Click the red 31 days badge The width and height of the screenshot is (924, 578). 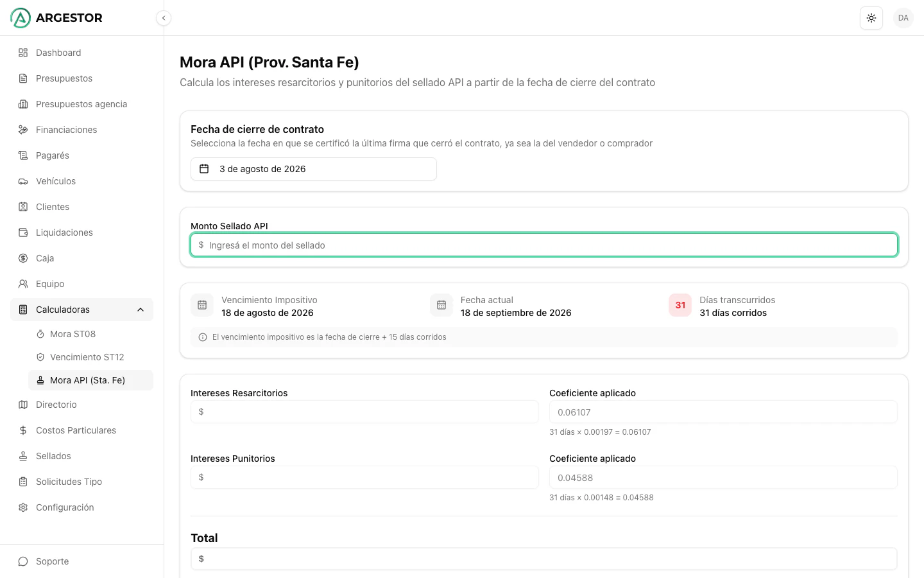point(680,305)
